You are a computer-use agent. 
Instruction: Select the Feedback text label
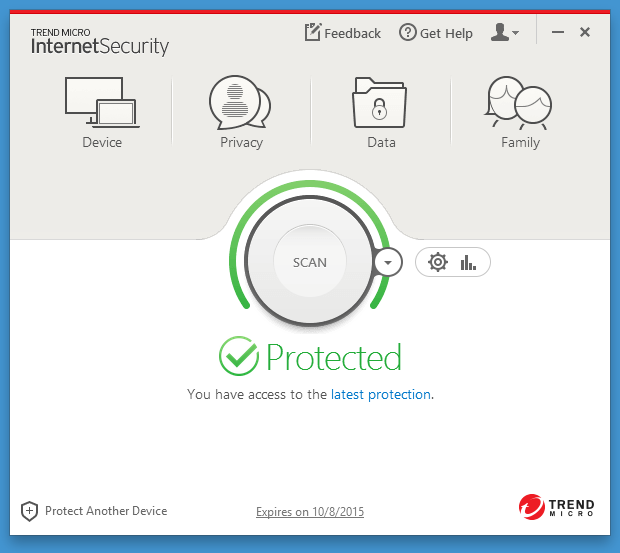(353, 33)
